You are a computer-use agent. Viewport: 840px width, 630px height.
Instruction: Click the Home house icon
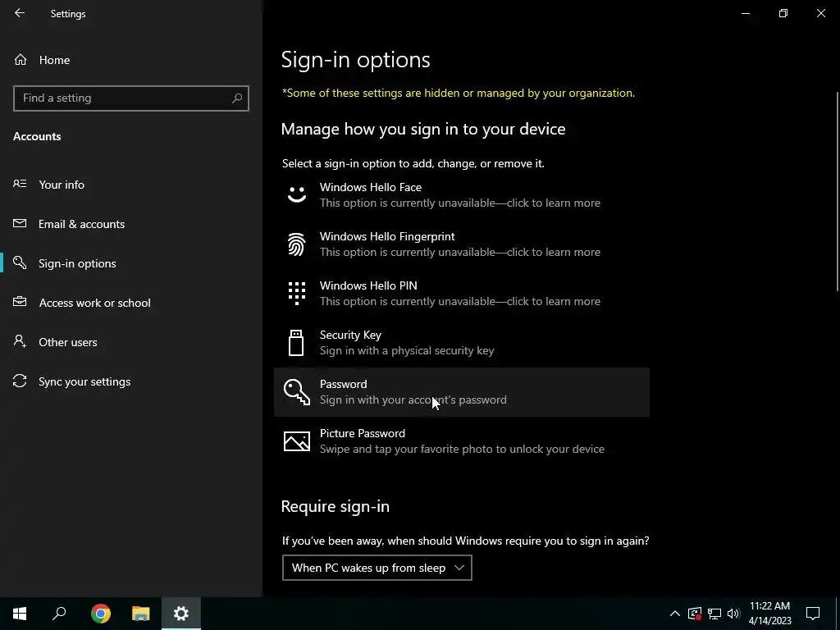coord(21,60)
